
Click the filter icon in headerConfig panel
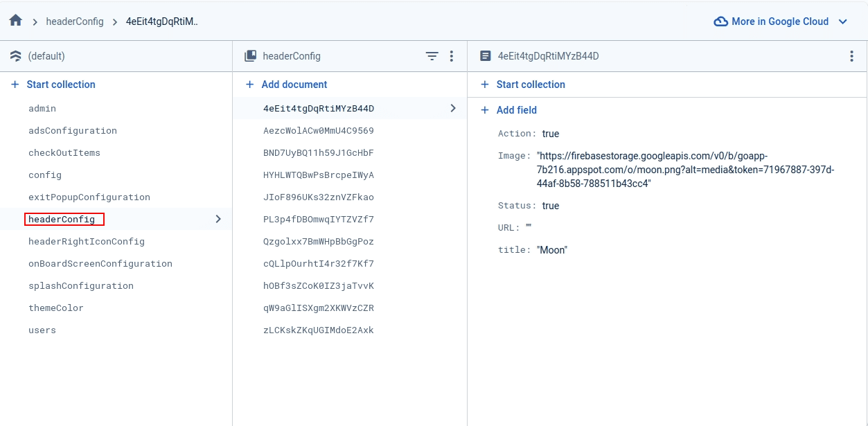[x=432, y=56]
